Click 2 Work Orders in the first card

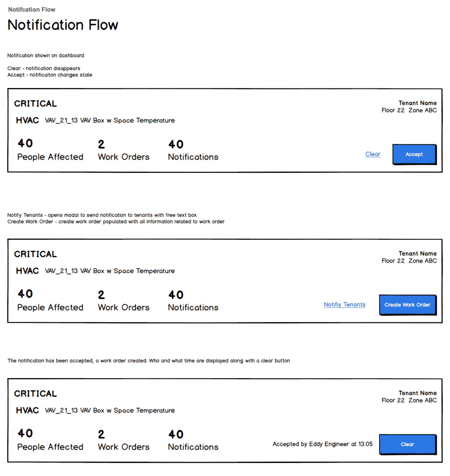(x=124, y=150)
